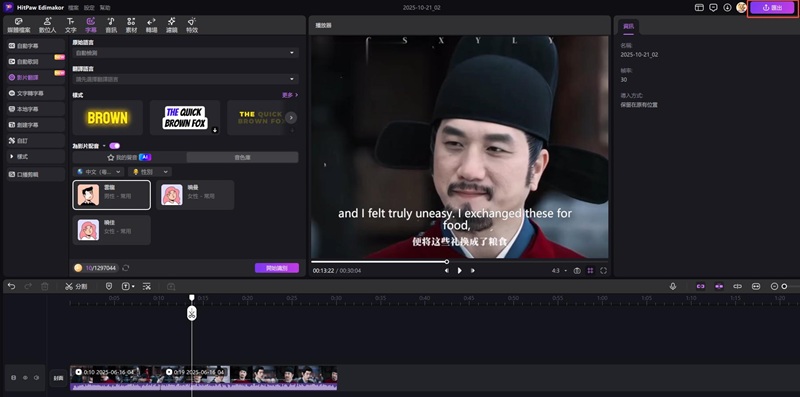Switch to the 文字 (Text) tab

point(70,26)
